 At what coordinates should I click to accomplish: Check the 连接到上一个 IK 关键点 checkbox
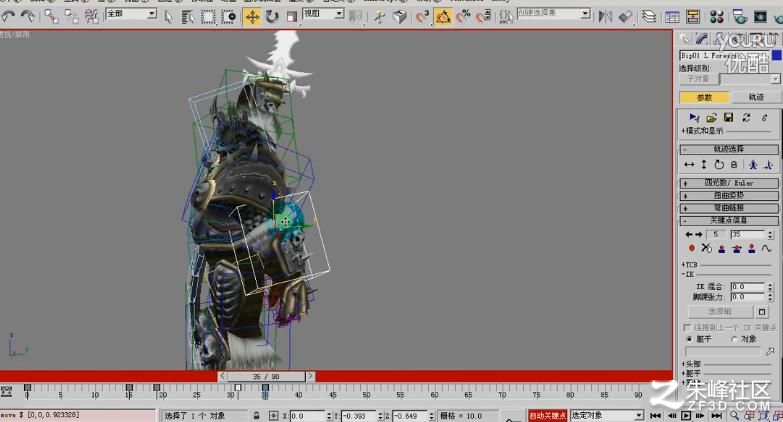coord(687,328)
